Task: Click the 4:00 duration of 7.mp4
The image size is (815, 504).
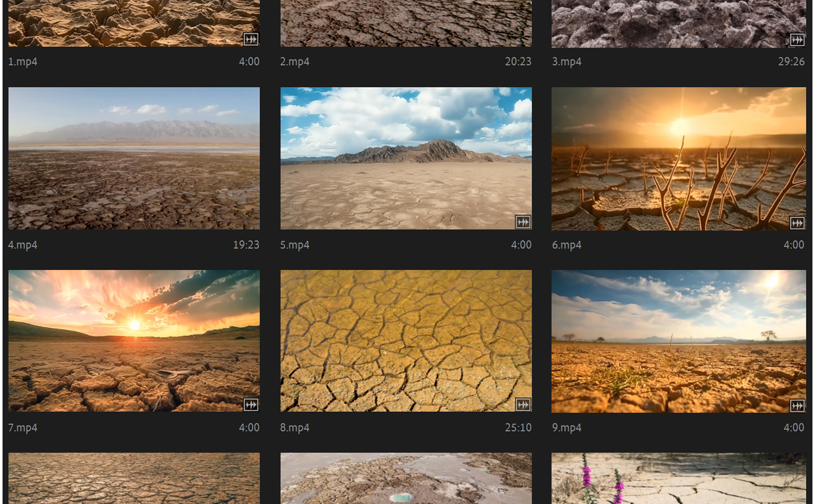Action: [x=249, y=428]
